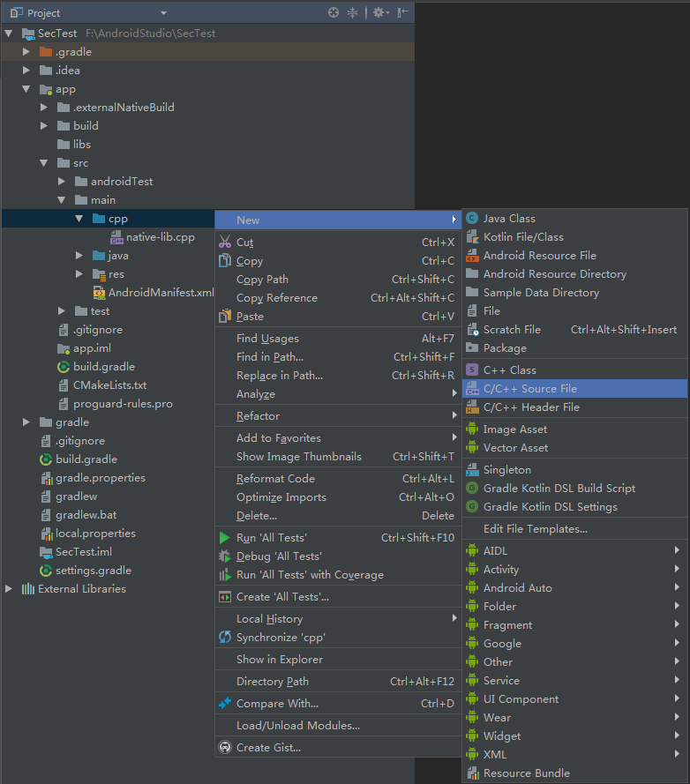Screen dimensions: 690x784
Task: Open the Refactor submenu
Action: point(338,415)
